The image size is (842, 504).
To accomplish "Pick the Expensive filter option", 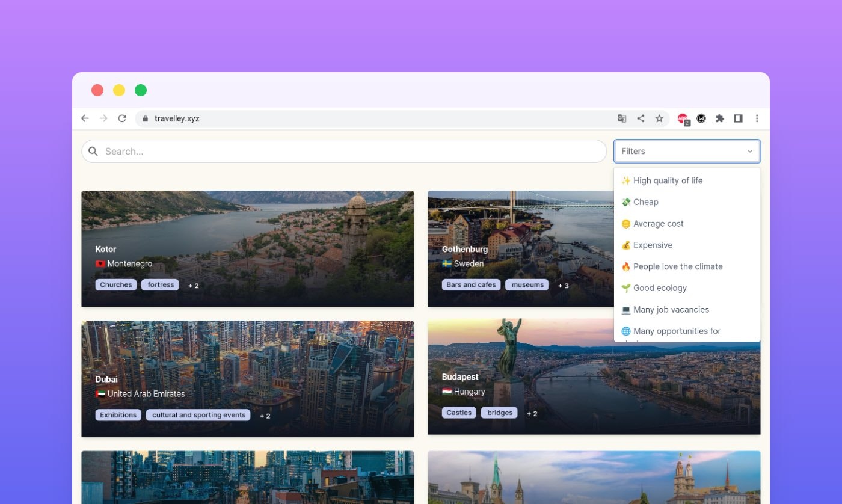I will coord(687,245).
